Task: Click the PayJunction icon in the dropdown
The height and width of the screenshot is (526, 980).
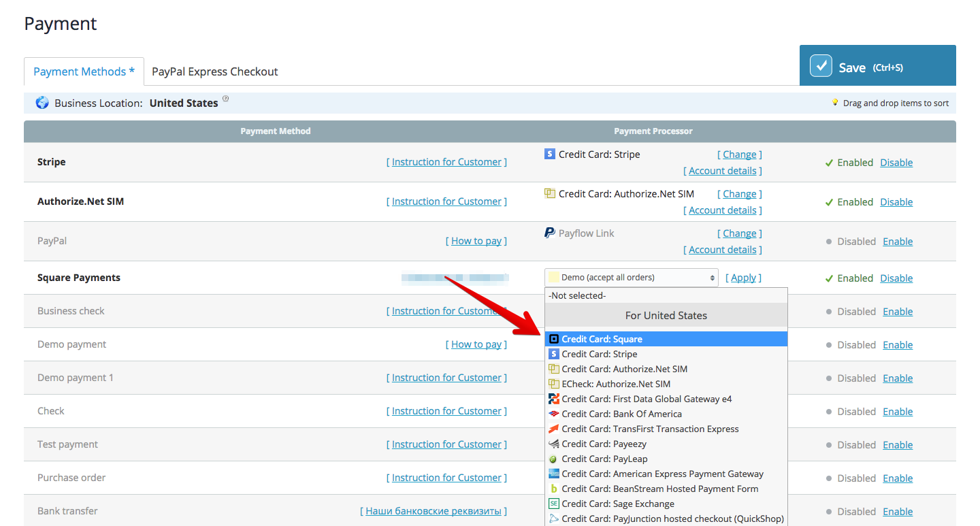Action: [554, 519]
